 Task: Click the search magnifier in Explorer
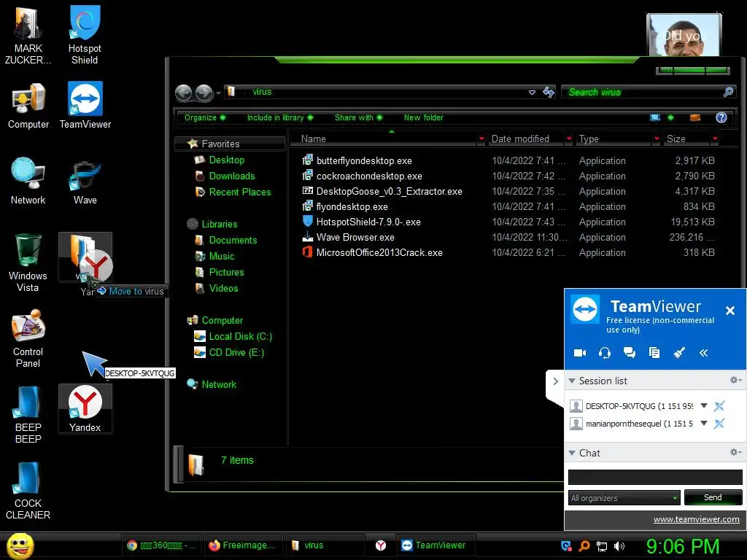pos(728,92)
